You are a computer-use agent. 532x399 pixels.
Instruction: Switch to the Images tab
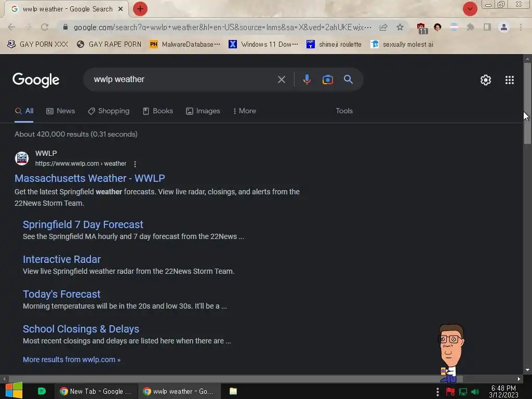(x=203, y=111)
